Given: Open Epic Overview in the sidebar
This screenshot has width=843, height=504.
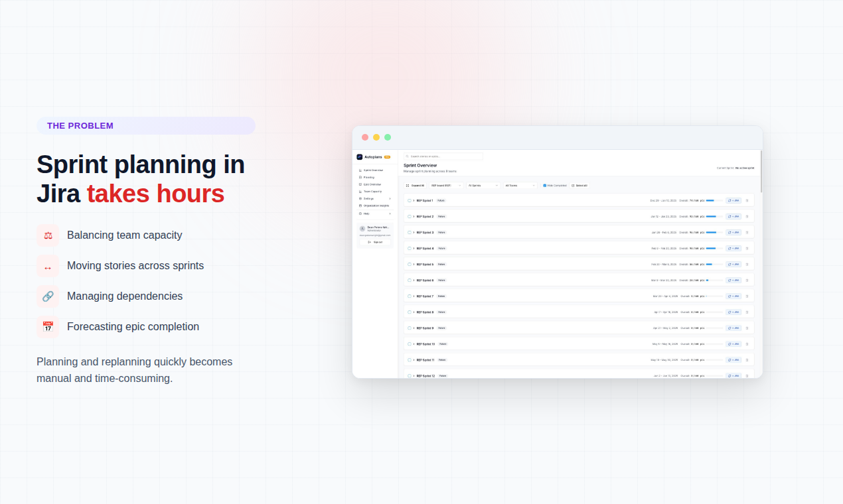Looking at the screenshot, I should [374, 184].
